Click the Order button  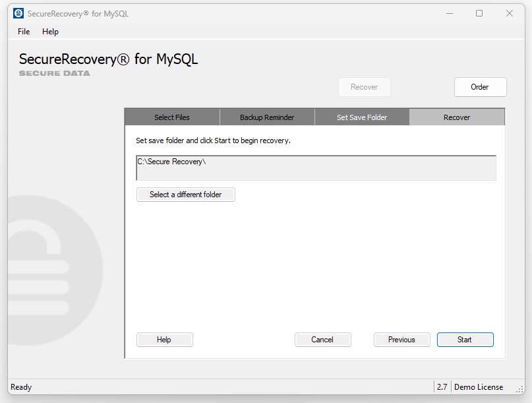click(480, 86)
